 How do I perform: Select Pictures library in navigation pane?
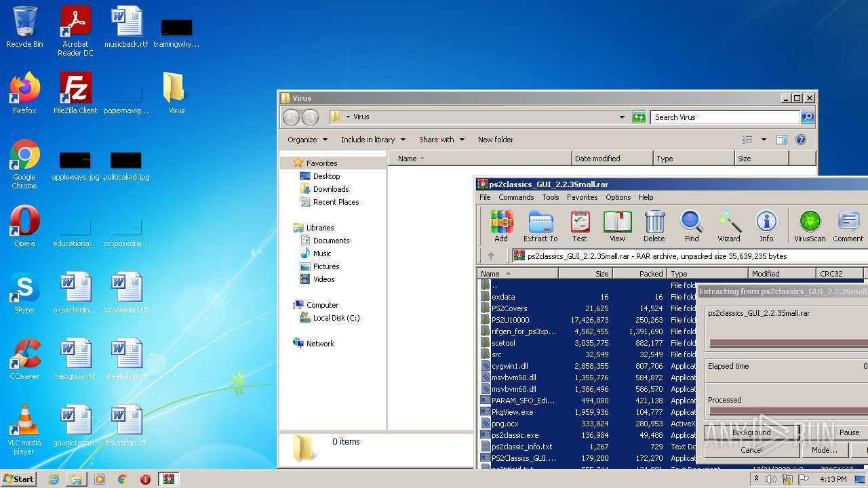(325, 266)
